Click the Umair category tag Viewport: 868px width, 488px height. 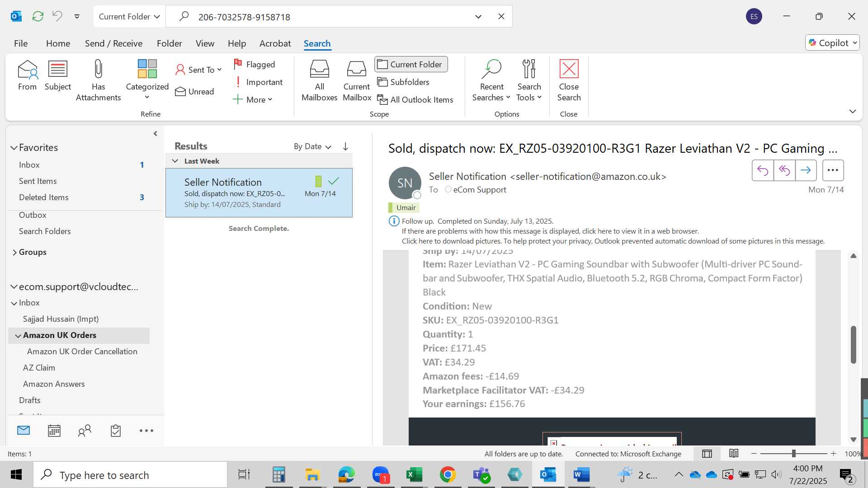tap(404, 207)
